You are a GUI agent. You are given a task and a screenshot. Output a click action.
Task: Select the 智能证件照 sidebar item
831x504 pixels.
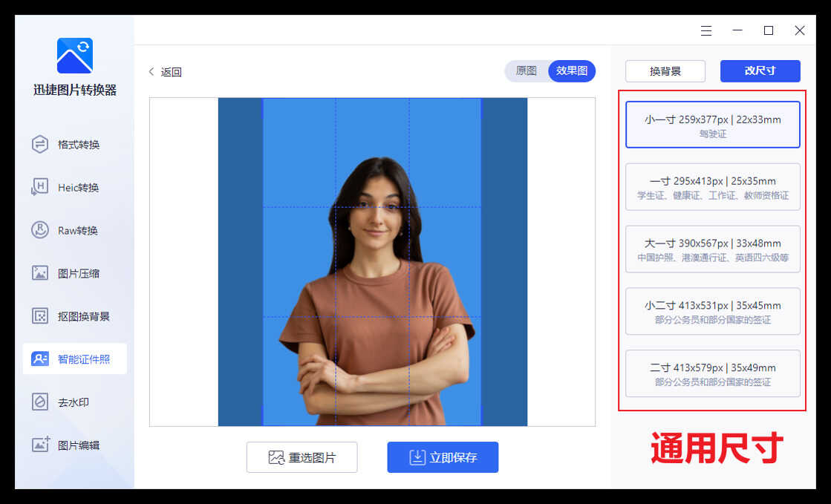pos(75,359)
